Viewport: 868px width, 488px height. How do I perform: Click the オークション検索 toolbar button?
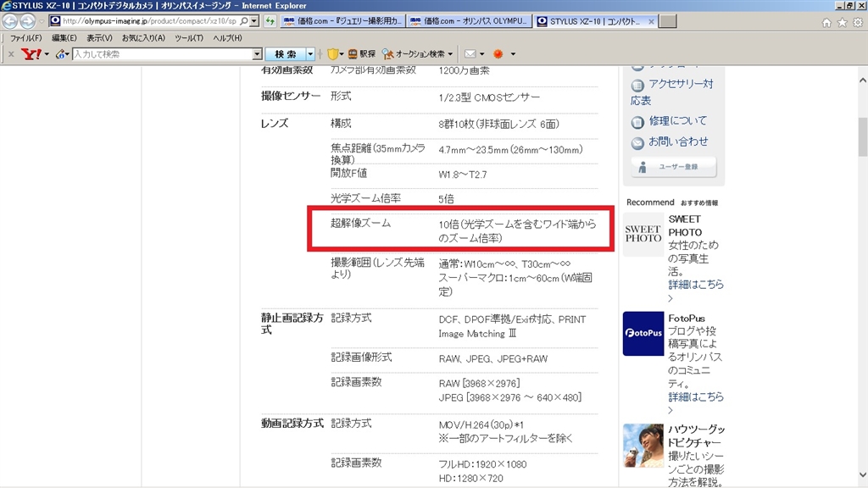[x=414, y=53]
